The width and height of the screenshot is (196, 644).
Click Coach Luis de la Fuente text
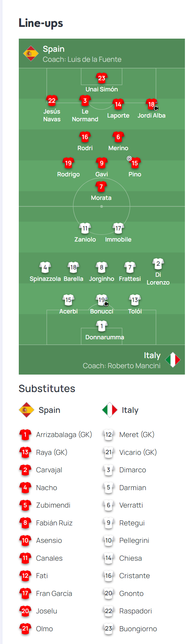pyautogui.click(x=82, y=59)
